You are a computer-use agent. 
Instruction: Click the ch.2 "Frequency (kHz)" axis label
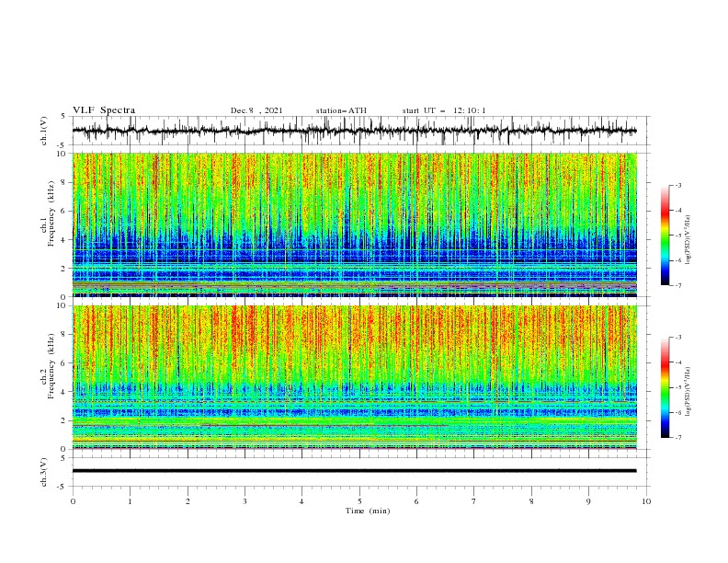coord(51,365)
